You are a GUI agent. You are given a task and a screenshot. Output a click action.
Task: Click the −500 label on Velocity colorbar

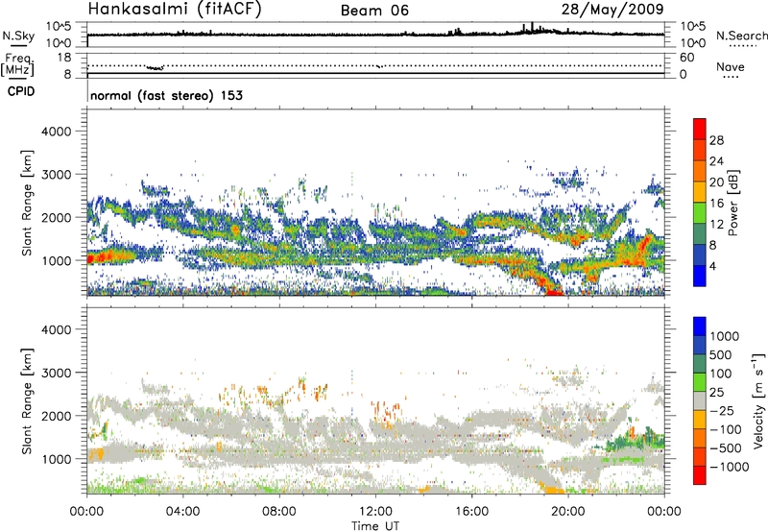click(726, 448)
